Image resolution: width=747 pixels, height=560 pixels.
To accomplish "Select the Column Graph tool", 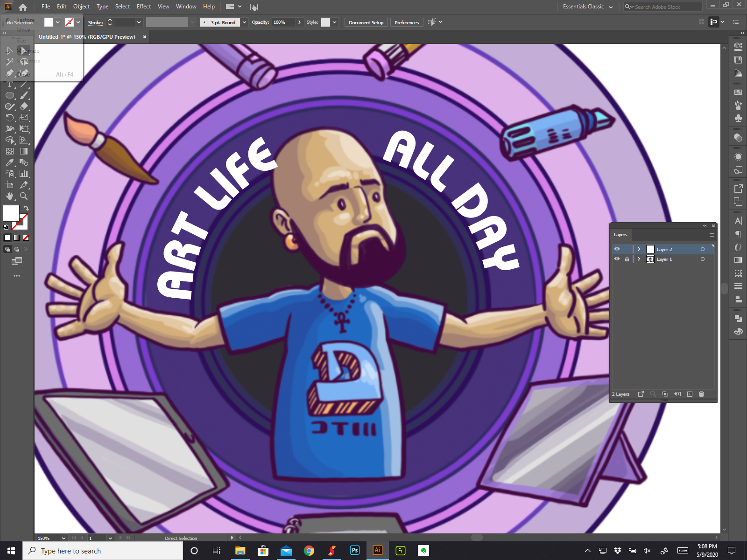I will coord(24,174).
